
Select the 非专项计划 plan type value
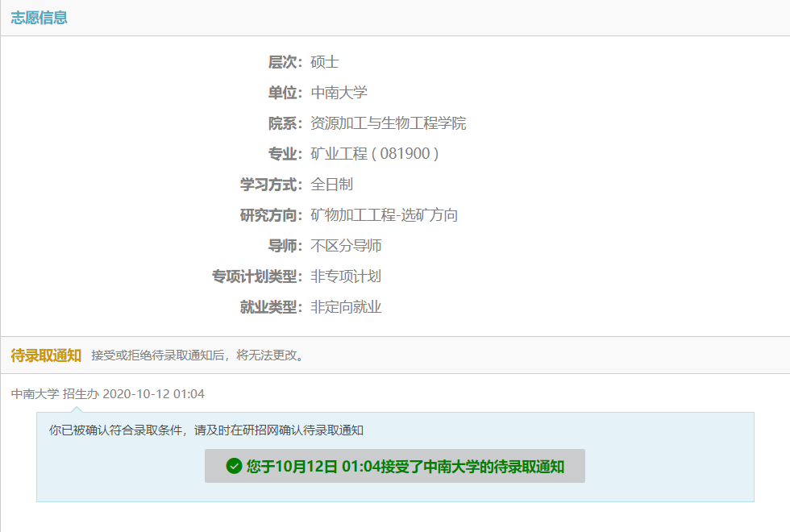[346, 276]
